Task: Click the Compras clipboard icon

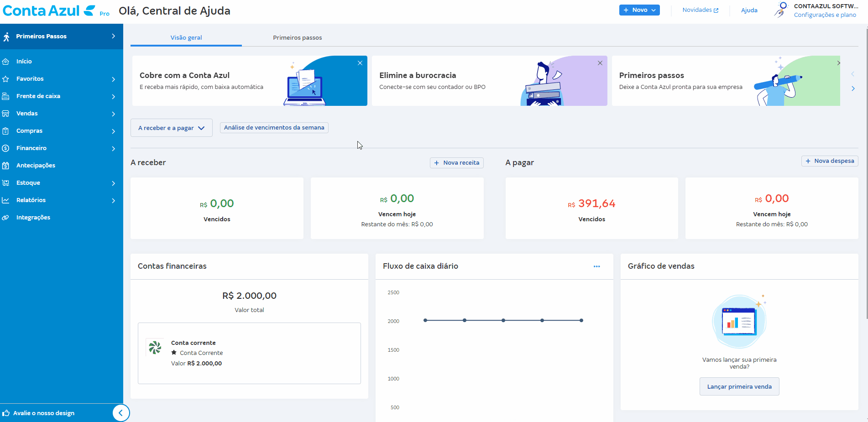Action: coord(6,131)
